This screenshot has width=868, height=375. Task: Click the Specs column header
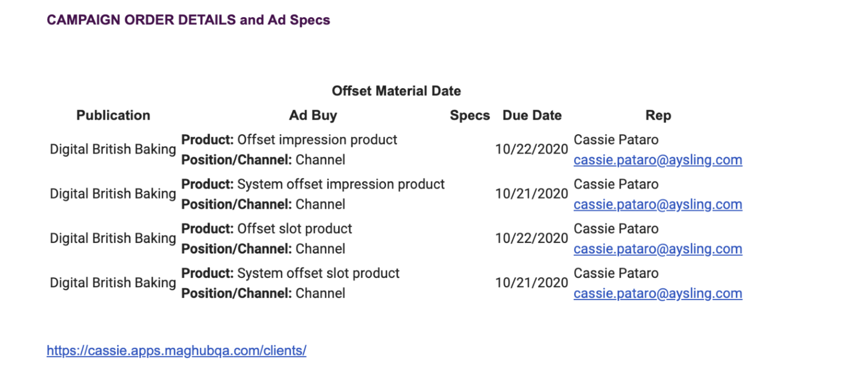[x=469, y=116]
